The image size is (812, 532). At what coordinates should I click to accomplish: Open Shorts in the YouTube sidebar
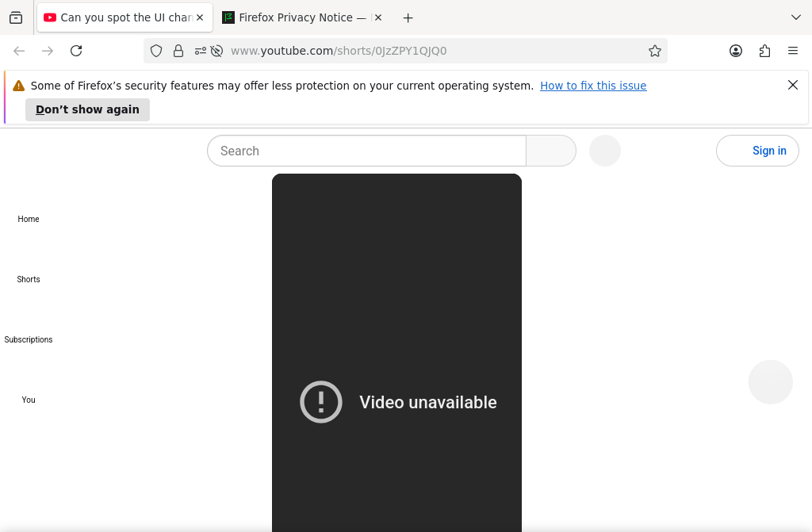click(x=29, y=279)
